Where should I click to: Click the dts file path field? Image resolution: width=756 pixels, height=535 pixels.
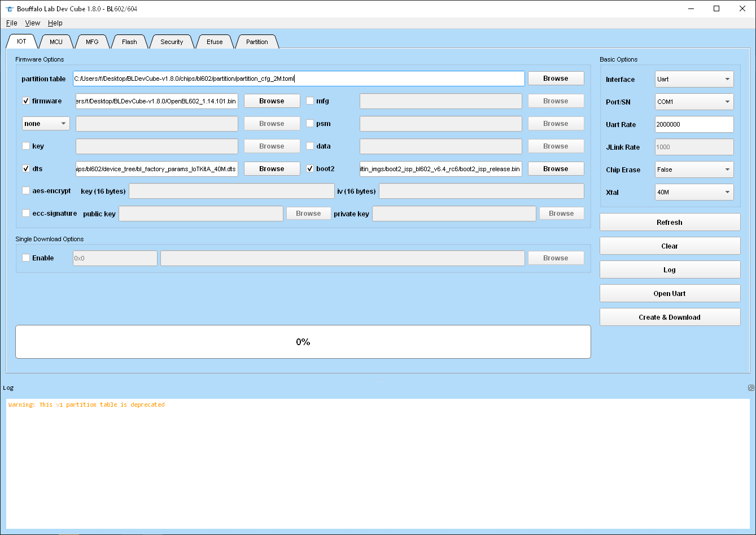157,169
